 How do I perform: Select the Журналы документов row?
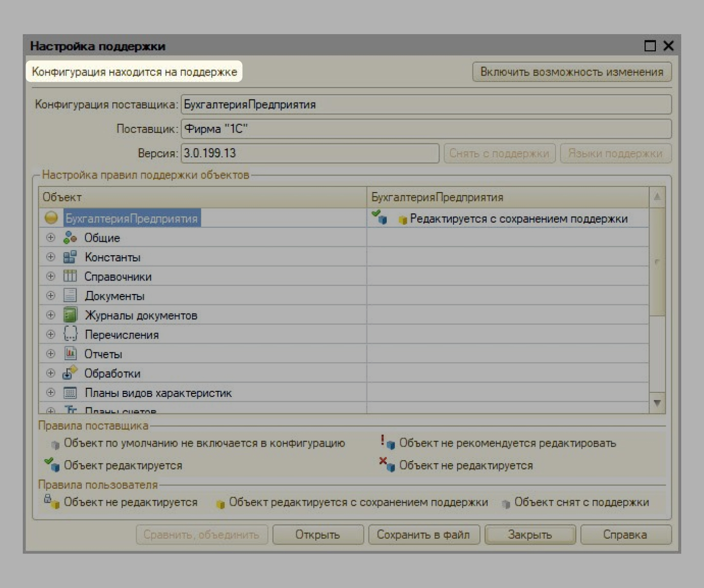pos(344,315)
